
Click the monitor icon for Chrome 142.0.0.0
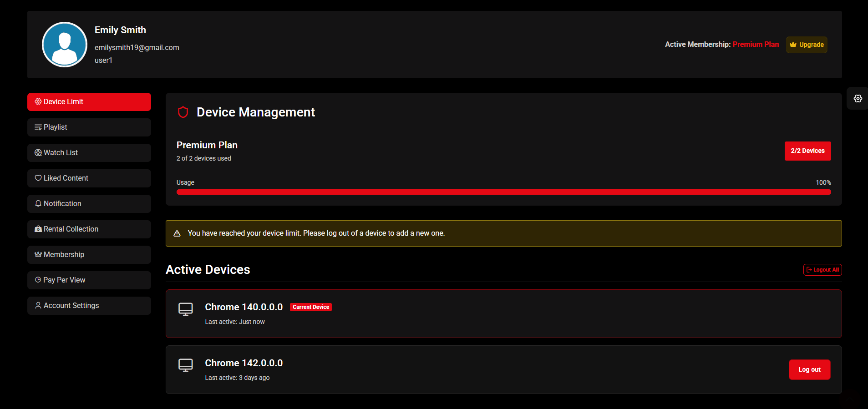[185, 365]
